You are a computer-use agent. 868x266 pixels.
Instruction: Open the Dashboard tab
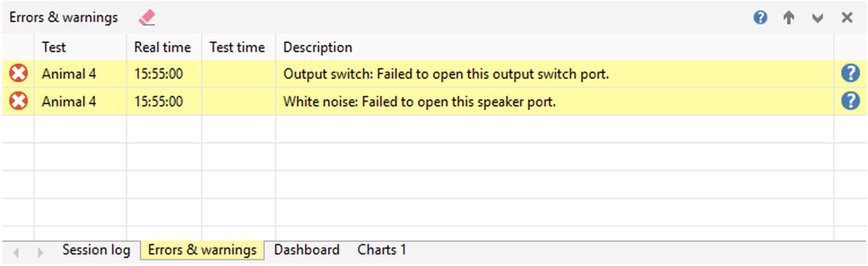coord(306,250)
